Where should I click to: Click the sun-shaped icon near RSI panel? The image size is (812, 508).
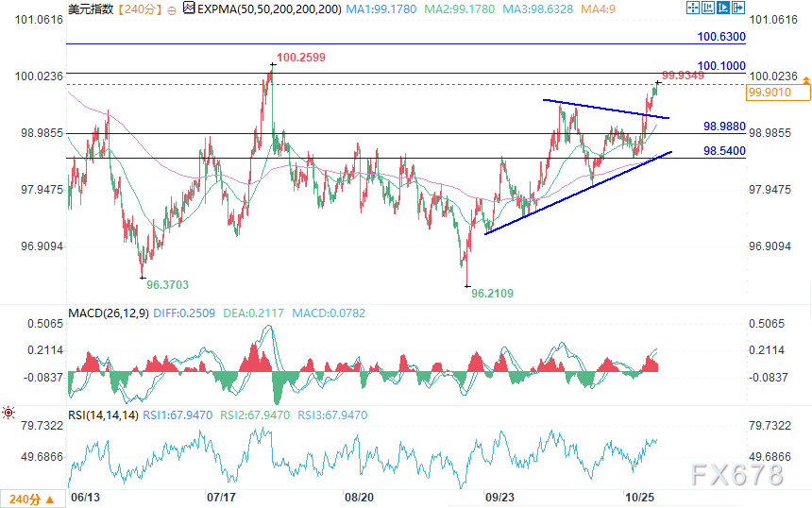pyautogui.click(x=8, y=413)
